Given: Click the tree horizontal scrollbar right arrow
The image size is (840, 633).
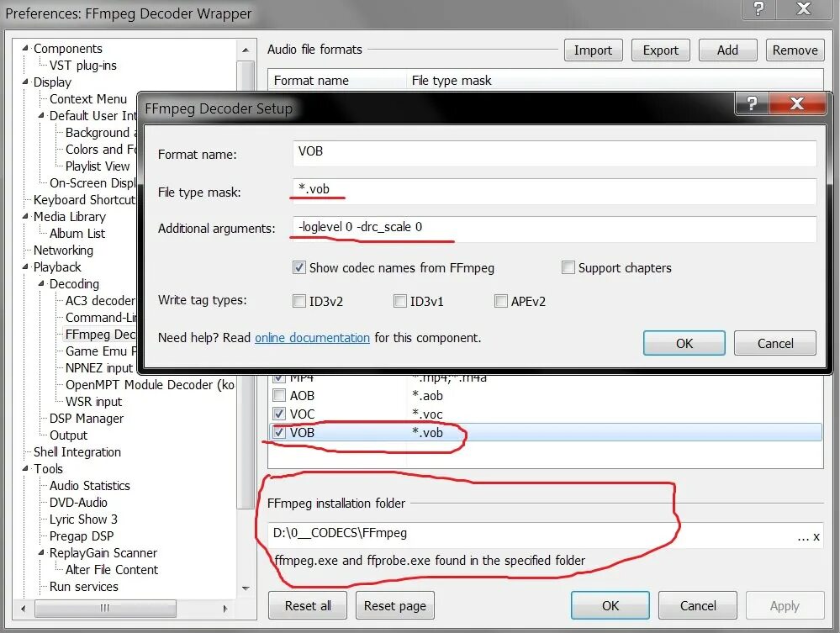Looking at the screenshot, I should pos(225,609).
